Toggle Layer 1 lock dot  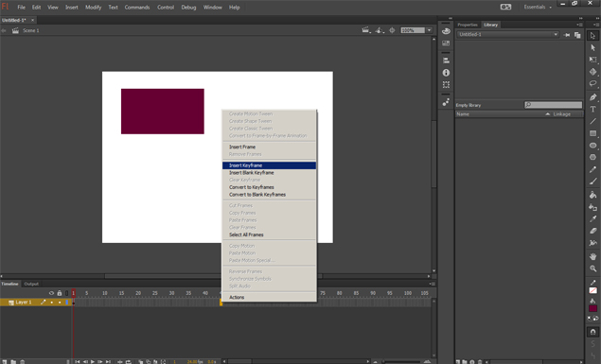click(x=60, y=303)
